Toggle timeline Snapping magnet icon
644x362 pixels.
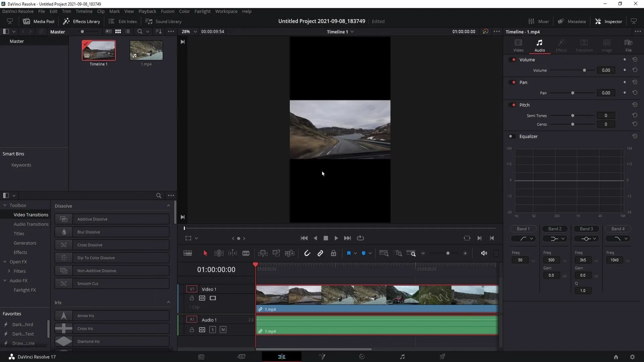tap(307, 253)
